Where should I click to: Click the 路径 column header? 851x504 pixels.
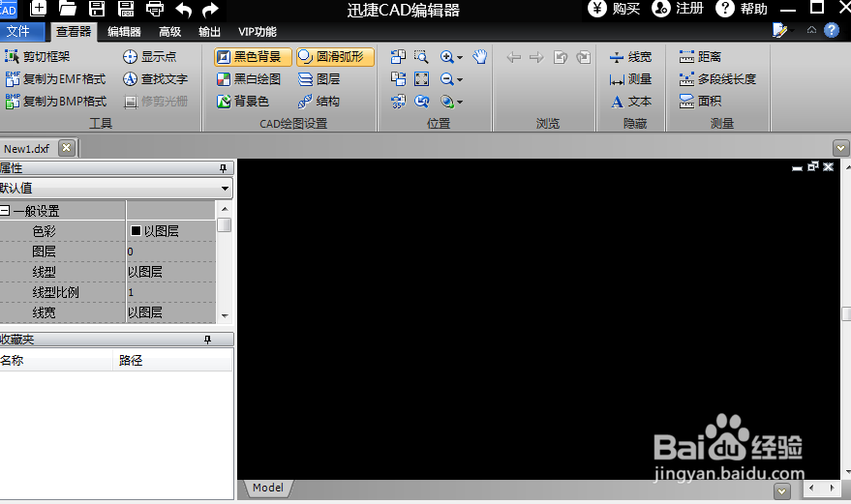172,360
